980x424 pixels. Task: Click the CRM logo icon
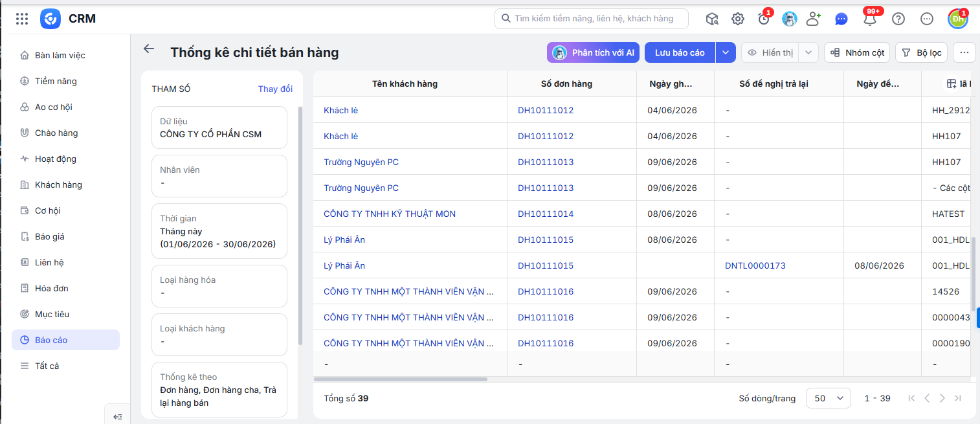tap(50, 19)
